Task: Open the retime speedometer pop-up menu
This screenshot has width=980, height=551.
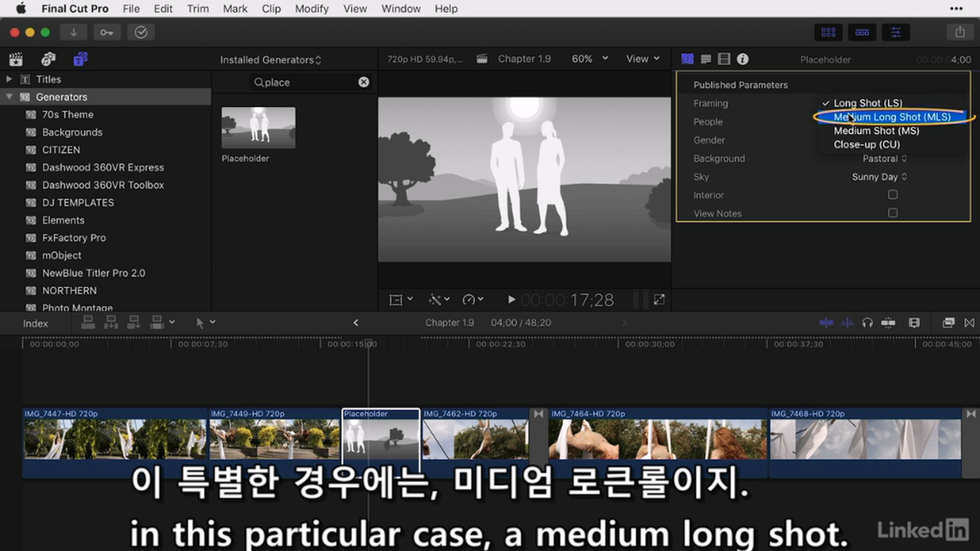Action: point(474,300)
